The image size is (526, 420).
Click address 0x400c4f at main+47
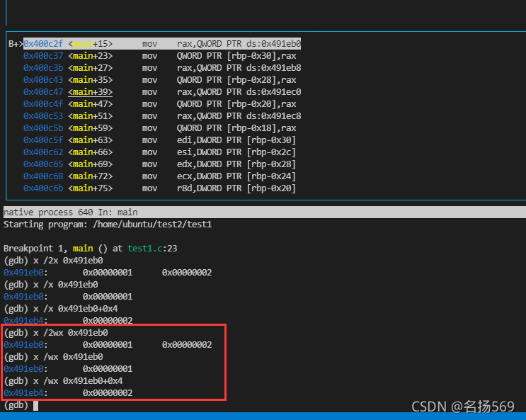click(43, 104)
